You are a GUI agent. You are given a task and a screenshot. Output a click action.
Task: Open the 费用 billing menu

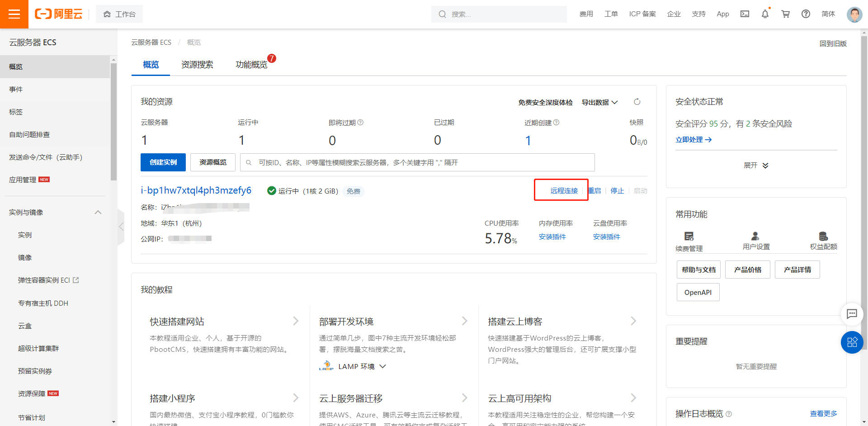(x=586, y=14)
